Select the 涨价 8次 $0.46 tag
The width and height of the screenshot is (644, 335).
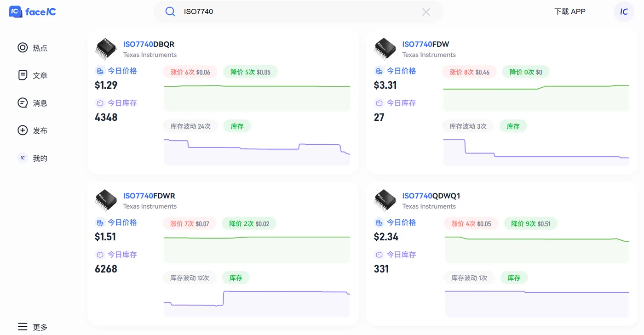pyautogui.click(x=470, y=72)
